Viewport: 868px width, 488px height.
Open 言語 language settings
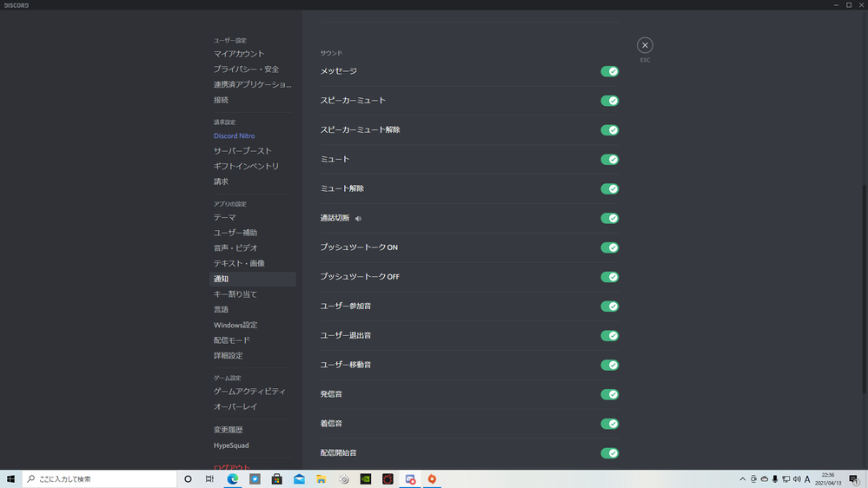[253, 309]
